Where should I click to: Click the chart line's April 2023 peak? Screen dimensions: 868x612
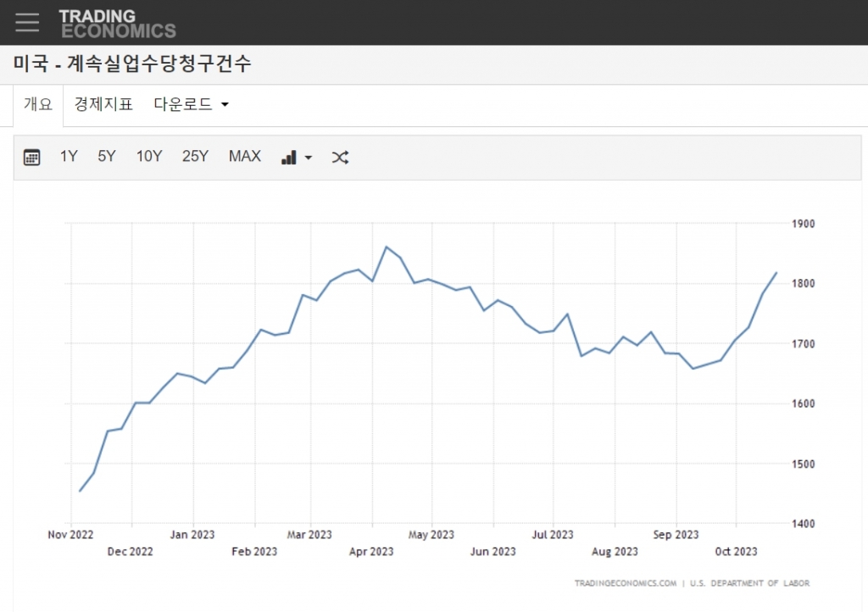(x=387, y=247)
